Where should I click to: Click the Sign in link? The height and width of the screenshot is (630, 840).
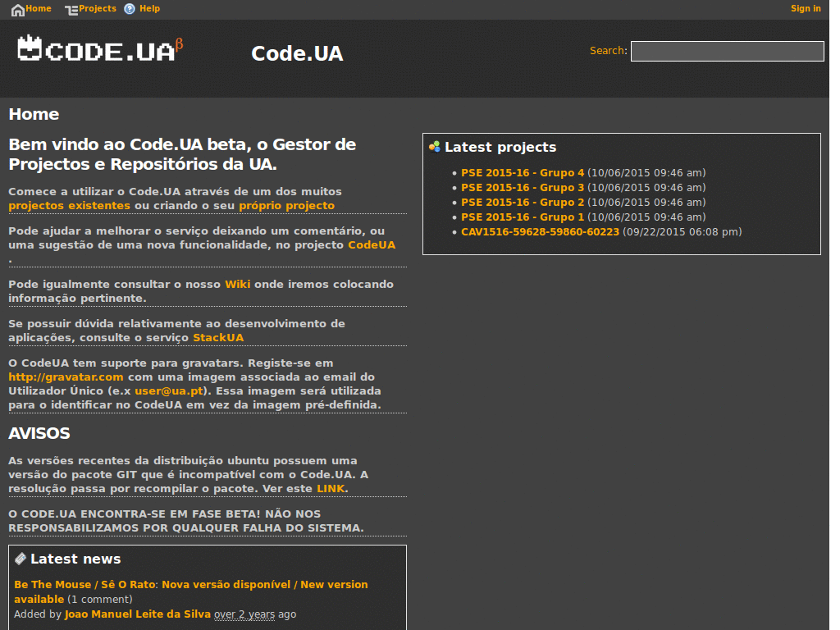tap(805, 9)
